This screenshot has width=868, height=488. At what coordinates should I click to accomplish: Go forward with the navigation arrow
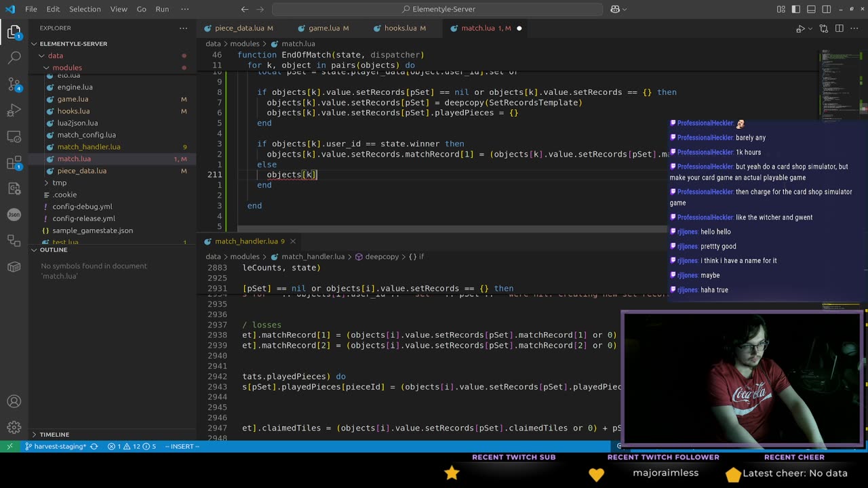(261, 9)
